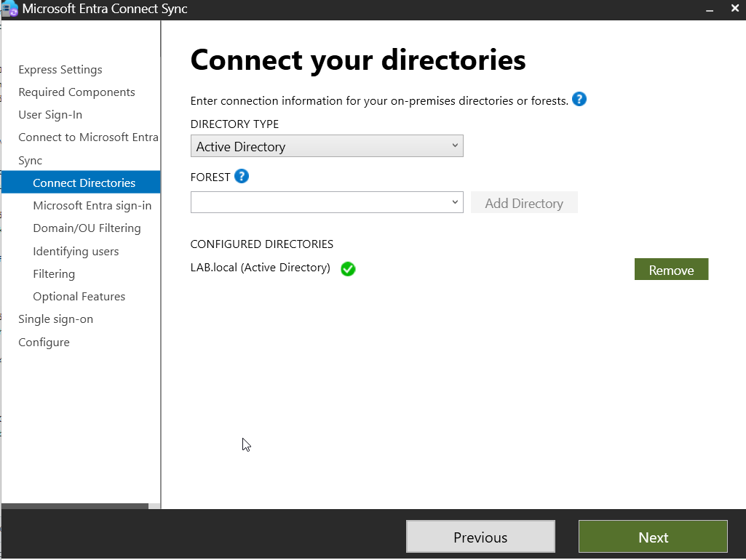Select Express Settings in the sidebar
The height and width of the screenshot is (560, 746).
tap(60, 69)
